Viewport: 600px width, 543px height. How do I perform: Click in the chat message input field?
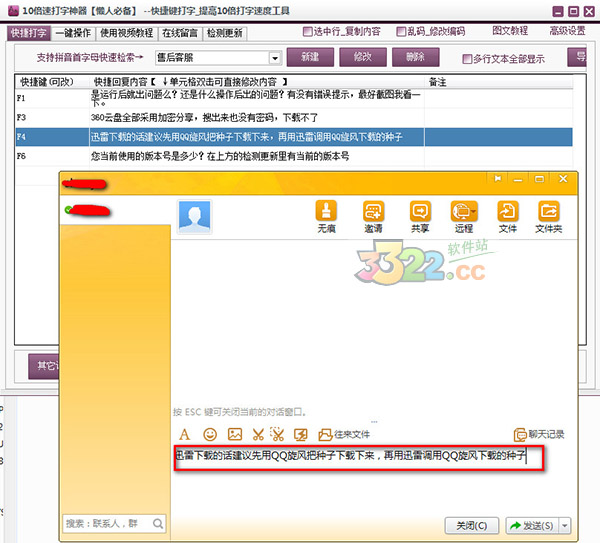click(359, 458)
